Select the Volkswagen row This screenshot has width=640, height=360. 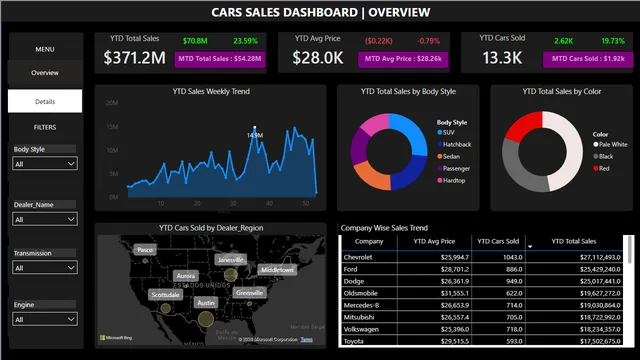coord(482,329)
